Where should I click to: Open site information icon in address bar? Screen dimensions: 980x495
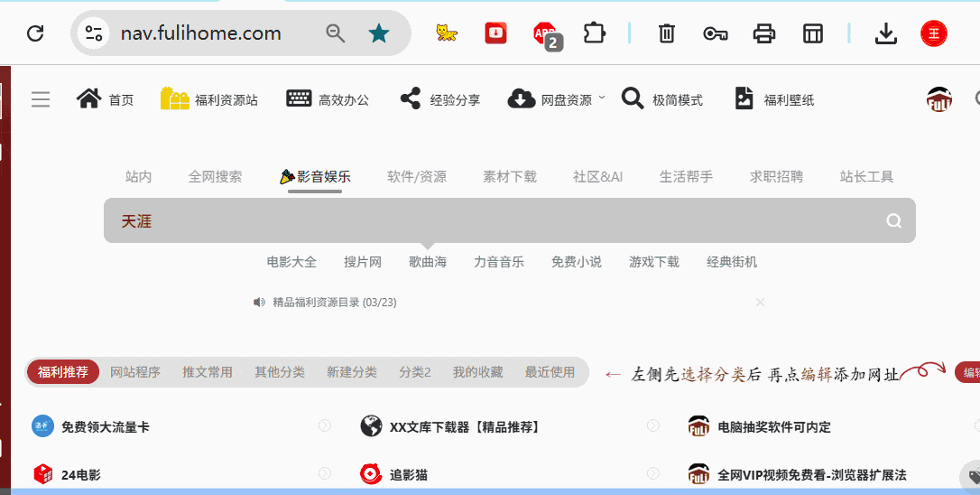point(94,33)
